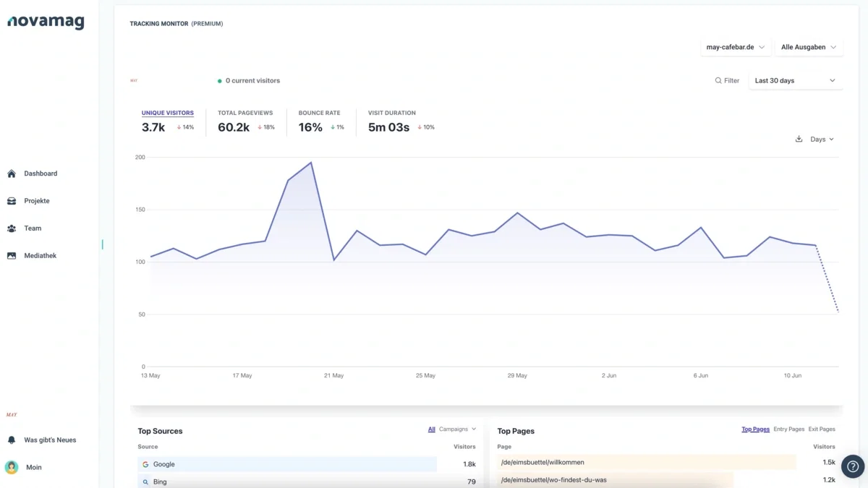Click the Team people icon

click(12, 228)
